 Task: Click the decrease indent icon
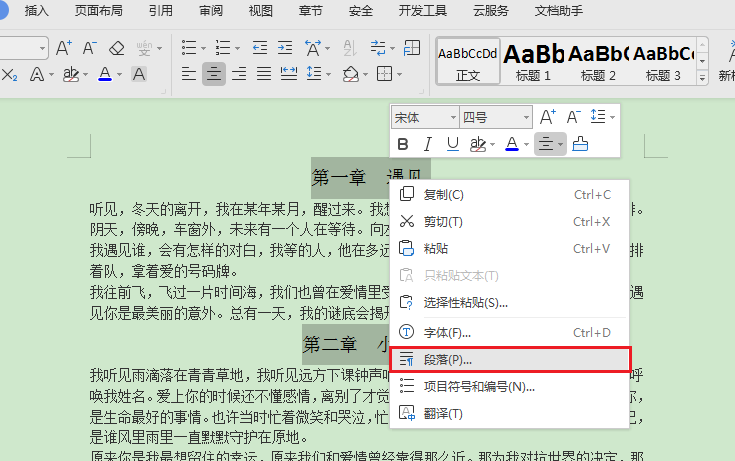[x=259, y=48]
